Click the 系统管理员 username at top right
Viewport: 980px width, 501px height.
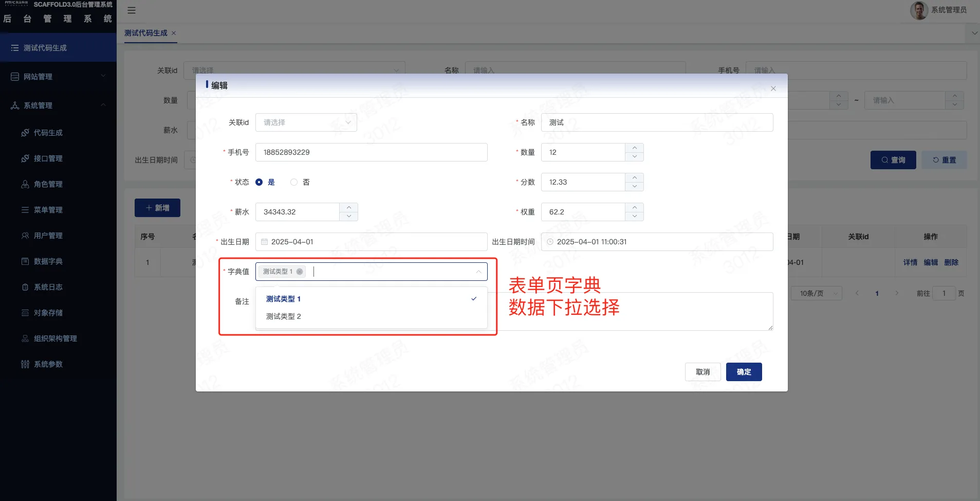point(949,10)
